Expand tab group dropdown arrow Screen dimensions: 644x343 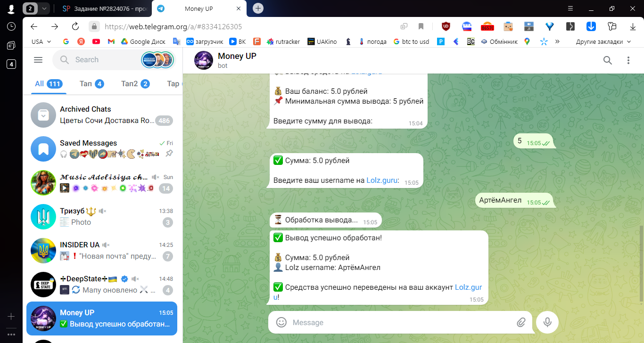(44, 8)
